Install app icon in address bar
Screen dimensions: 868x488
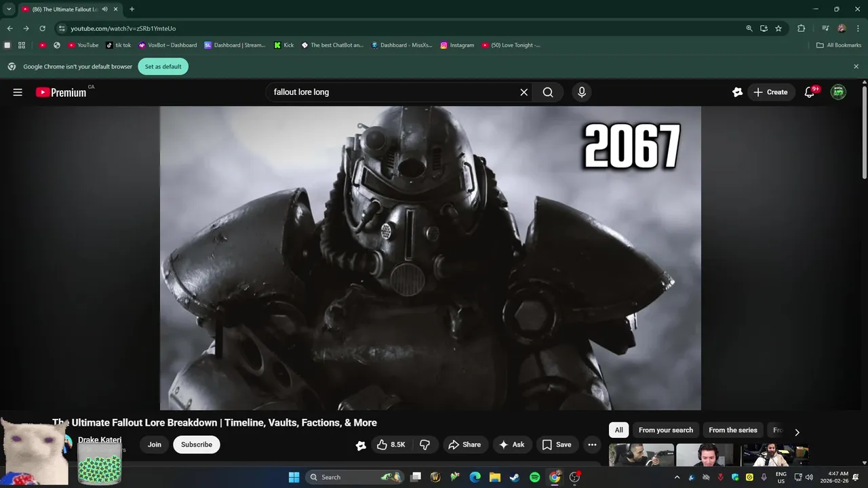coord(764,28)
